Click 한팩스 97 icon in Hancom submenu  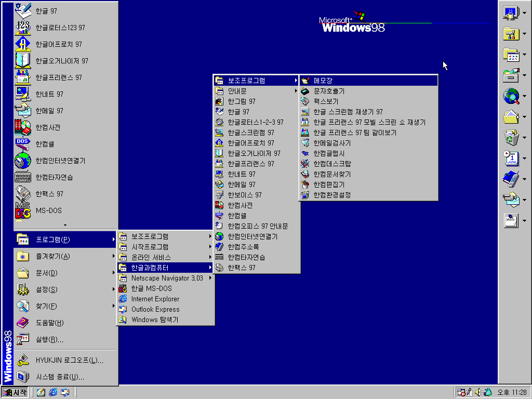219,268
